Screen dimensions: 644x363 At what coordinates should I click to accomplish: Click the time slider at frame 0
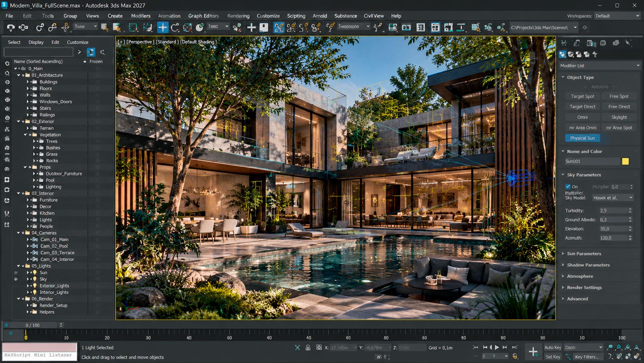[26, 335]
